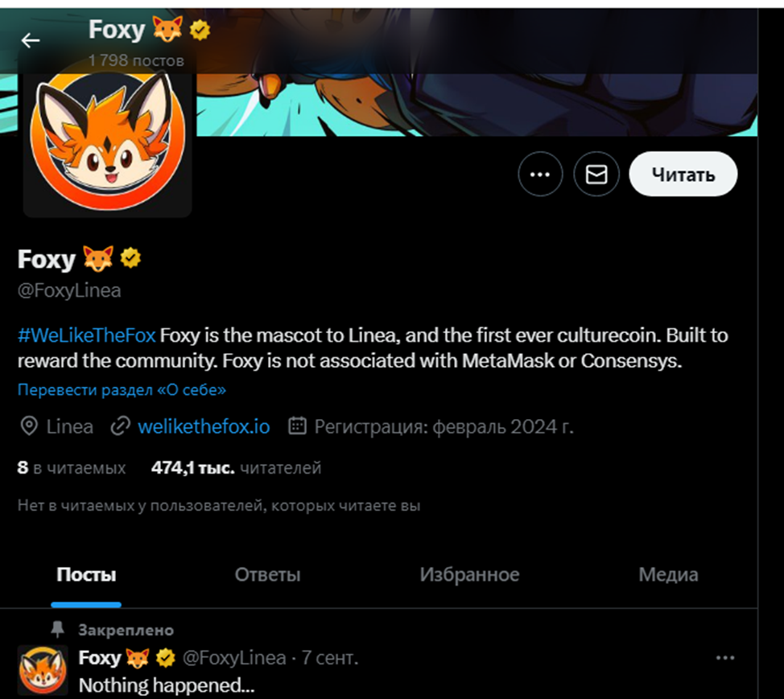Screen dimensions: 784x699
Task: Click Перевести раздел «О себе» link
Action: point(122,390)
